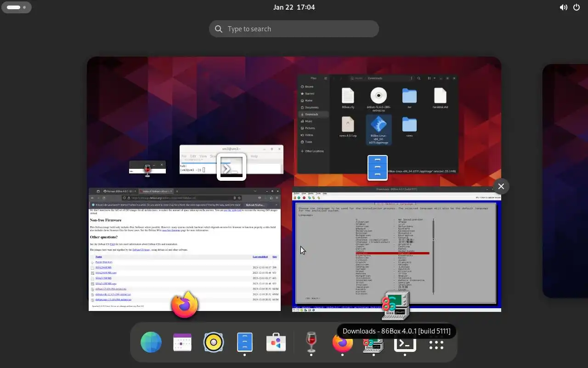Select the Files Downloads window thumbnail
588x368 pixels.
[378, 124]
